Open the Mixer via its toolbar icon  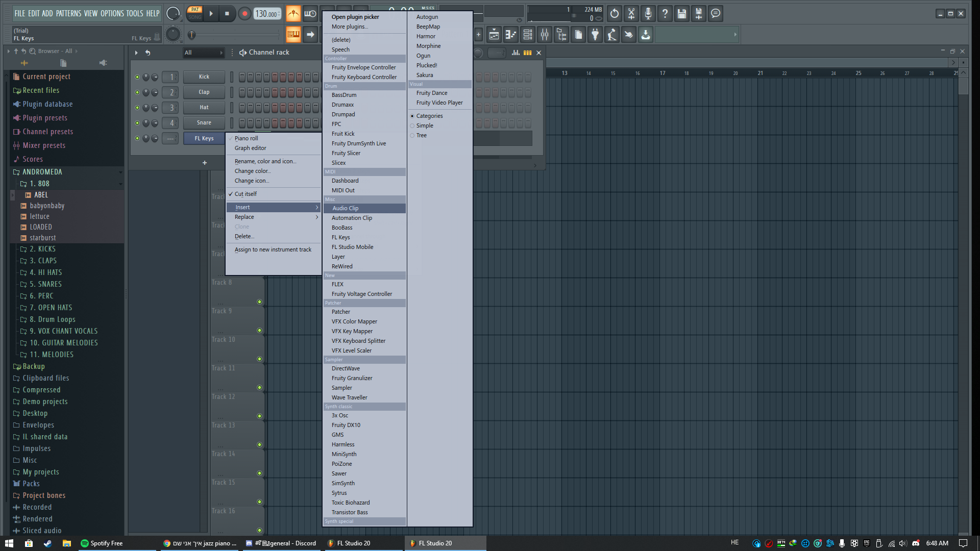(544, 34)
